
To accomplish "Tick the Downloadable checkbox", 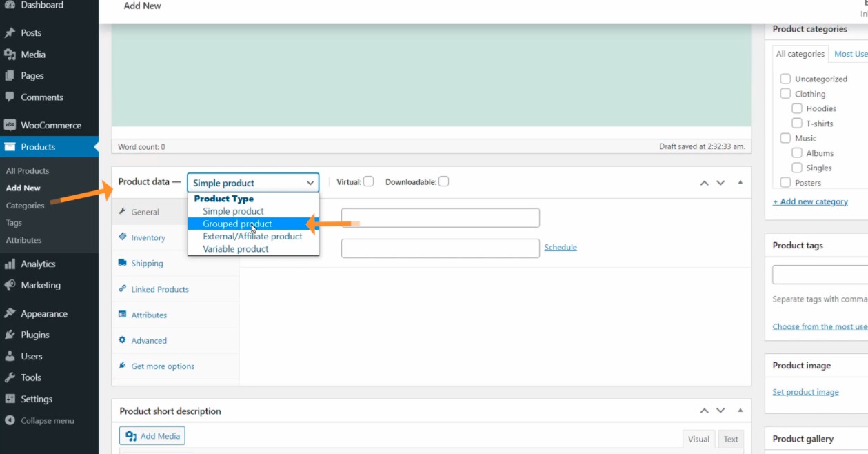I will 443,181.
